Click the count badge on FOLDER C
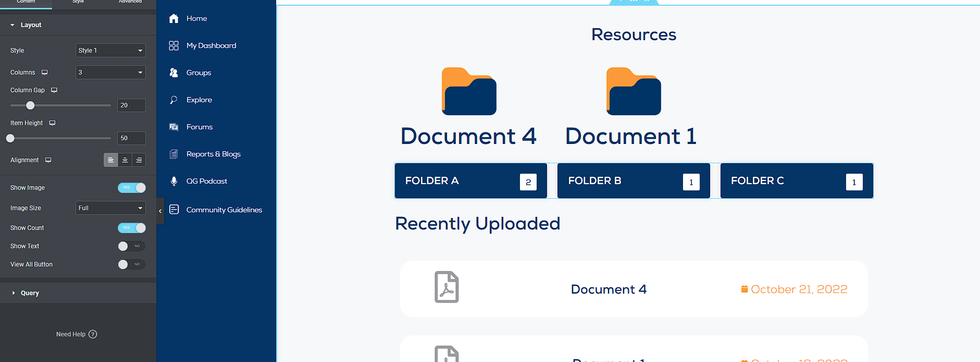 coord(854,182)
